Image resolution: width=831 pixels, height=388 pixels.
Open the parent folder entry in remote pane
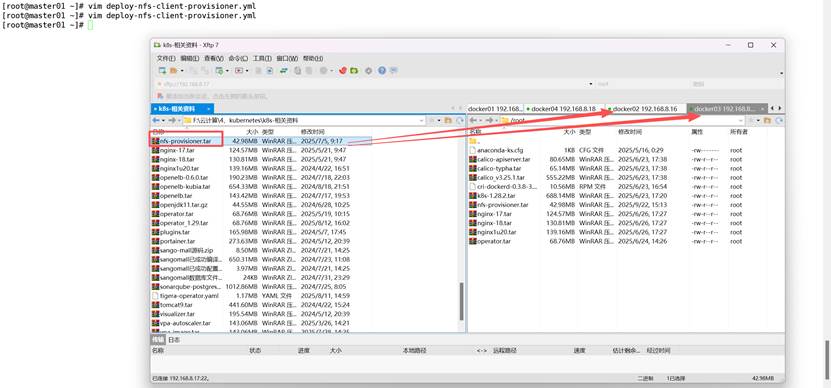(475, 141)
